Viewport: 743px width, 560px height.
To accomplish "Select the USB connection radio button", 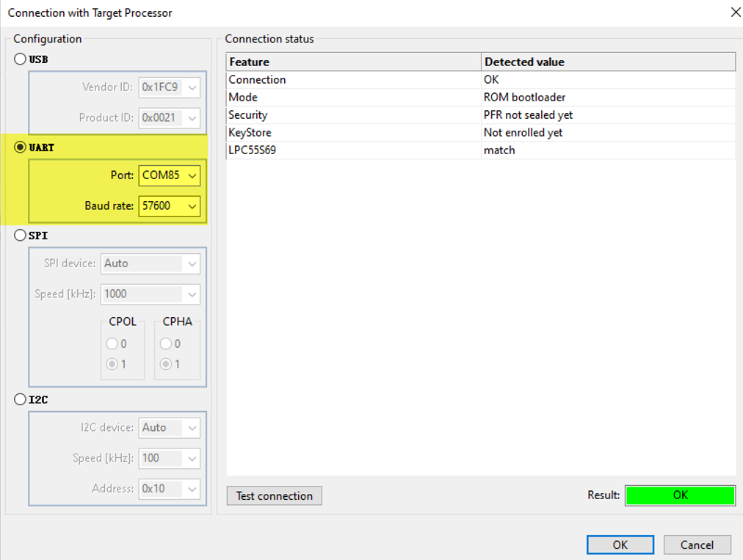I will pyautogui.click(x=20, y=59).
